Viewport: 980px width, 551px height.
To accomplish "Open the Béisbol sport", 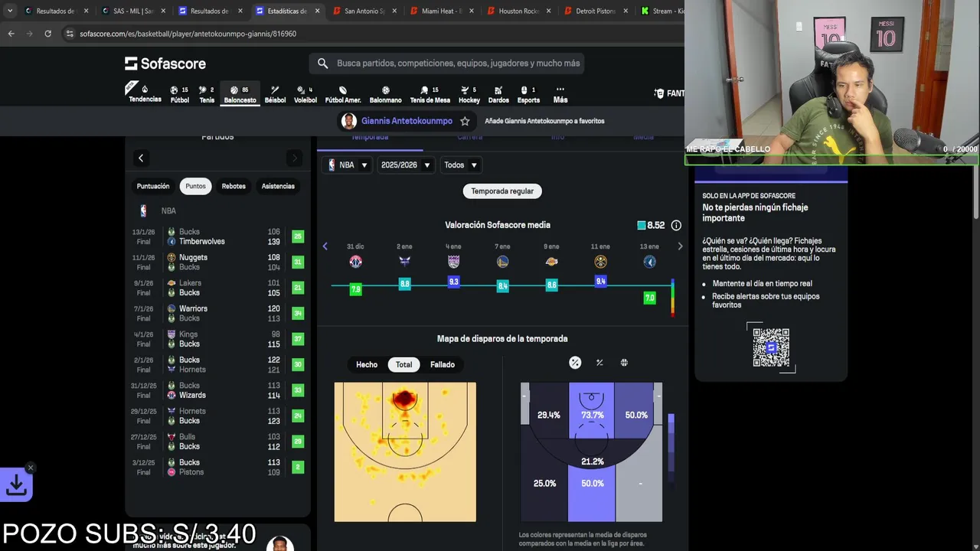I will coord(275,94).
